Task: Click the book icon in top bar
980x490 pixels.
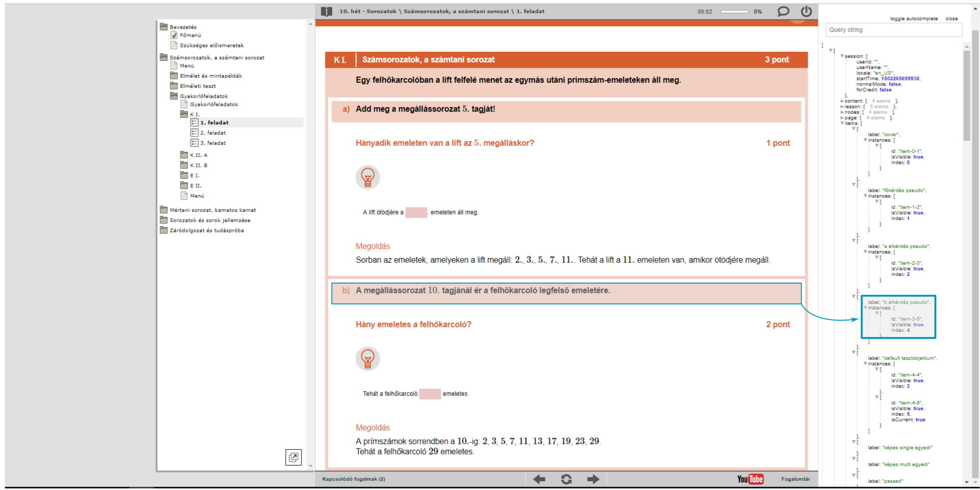Action: click(326, 11)
